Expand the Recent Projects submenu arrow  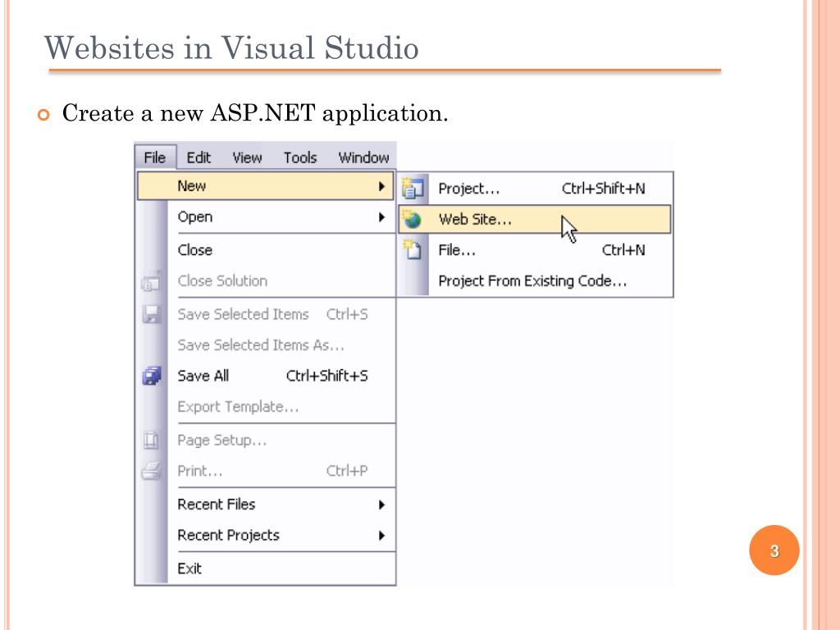(x=381, y=535)
